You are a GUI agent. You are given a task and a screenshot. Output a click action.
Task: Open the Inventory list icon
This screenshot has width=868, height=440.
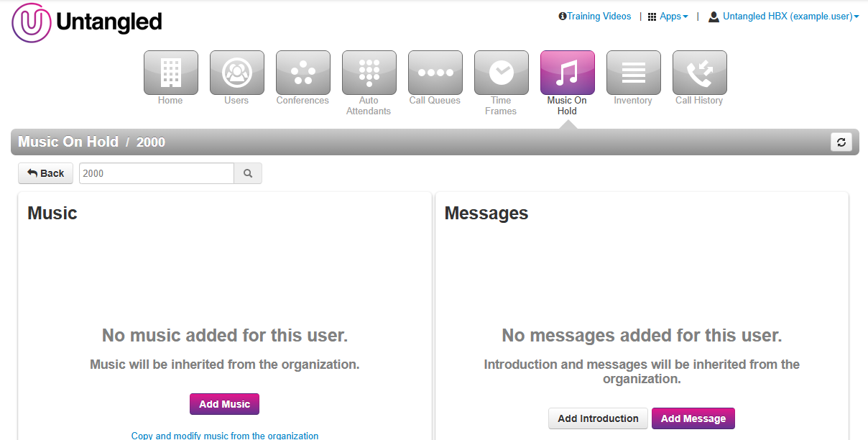[x=634, y=73]
